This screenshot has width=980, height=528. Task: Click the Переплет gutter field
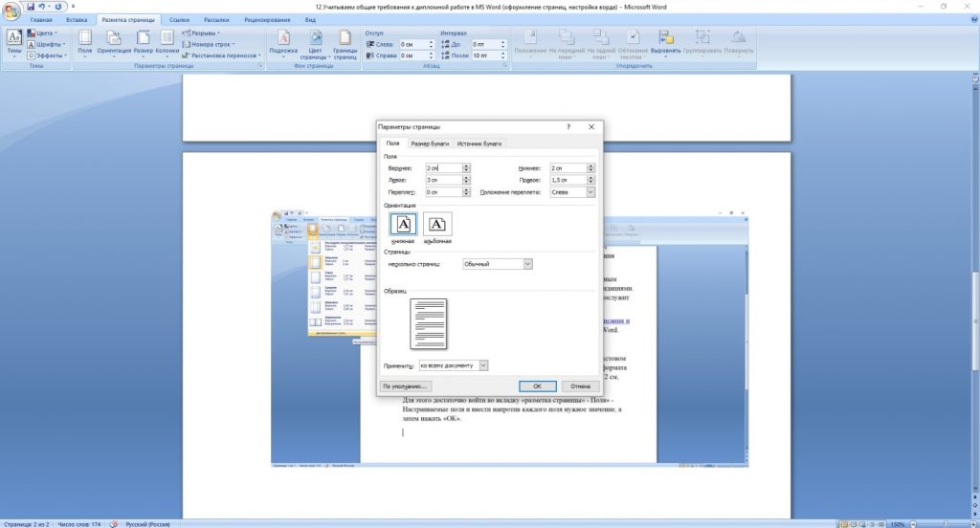point(443,192)
